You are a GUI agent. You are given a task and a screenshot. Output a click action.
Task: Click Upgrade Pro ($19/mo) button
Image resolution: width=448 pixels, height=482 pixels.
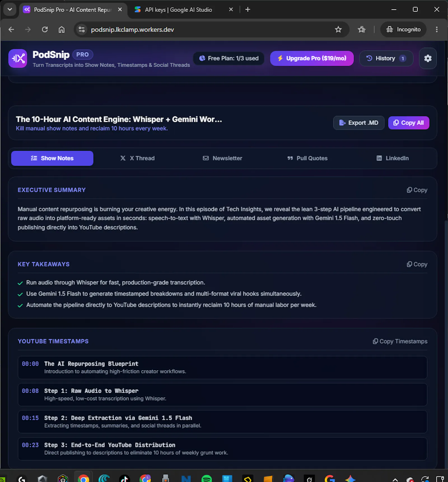click(x=312, y=58)
